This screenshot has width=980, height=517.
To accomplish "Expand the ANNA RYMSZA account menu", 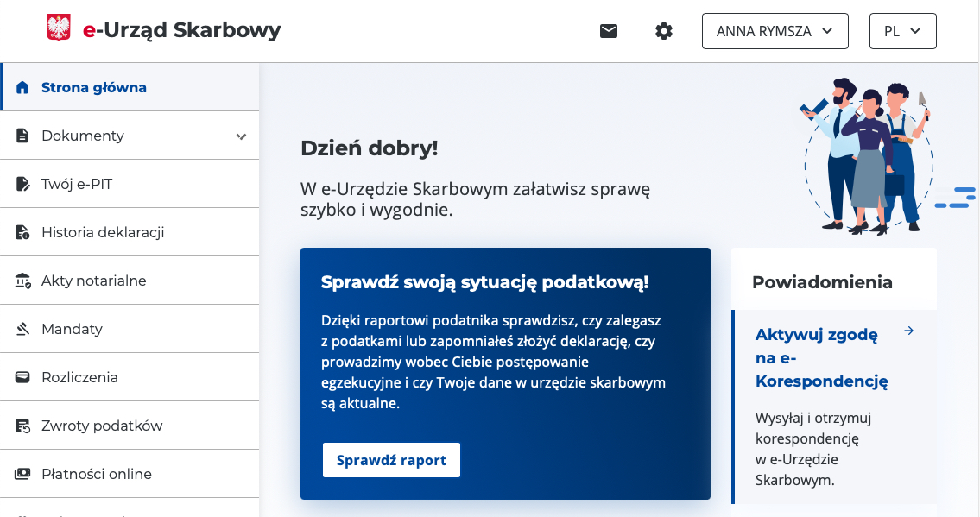I will click(x=775, y=31).
